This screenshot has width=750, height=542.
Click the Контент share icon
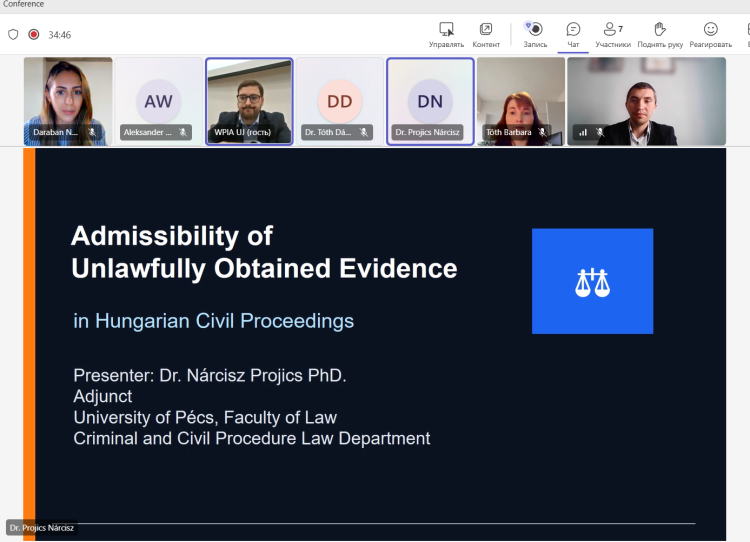pyautogui.click(x=485, y=29)
